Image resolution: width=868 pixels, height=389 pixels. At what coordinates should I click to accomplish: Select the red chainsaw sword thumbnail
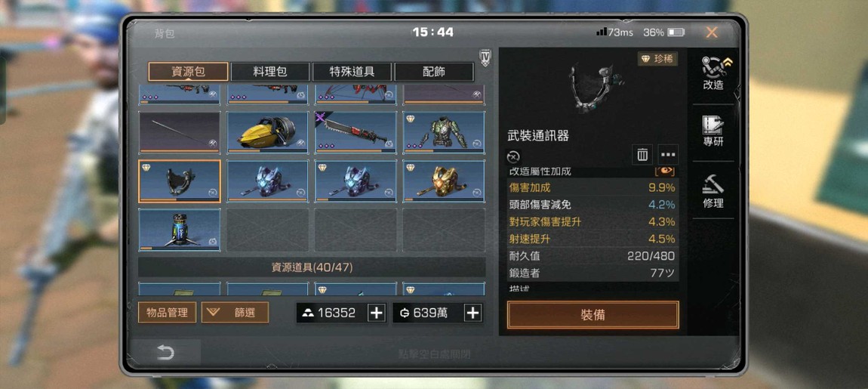[x=356, y=132]
